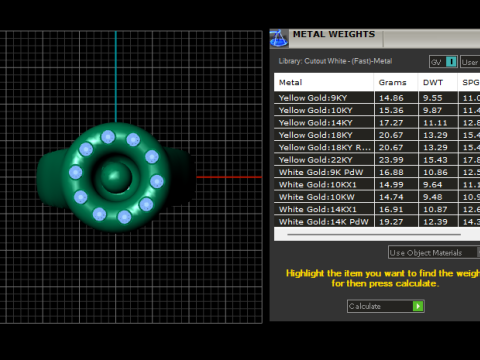This screenshot has height=360, width=480.
Task: Click the Calculate button
Action: pos(385,306)
